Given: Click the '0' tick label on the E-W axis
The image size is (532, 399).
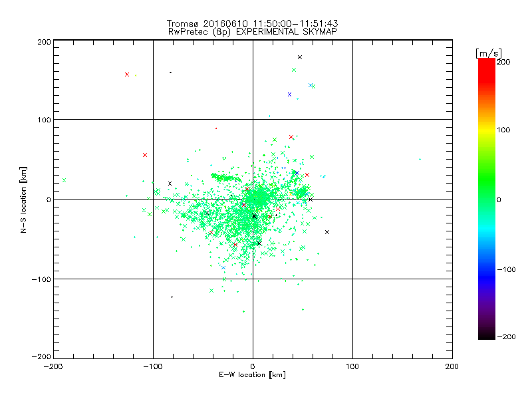Looking at the screenshot, I should (x=253, y=366).
